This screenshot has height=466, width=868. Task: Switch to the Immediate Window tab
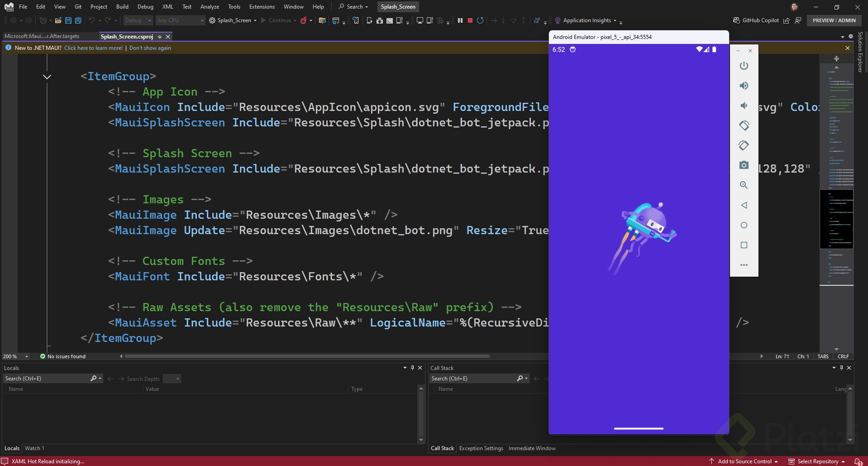click(532, 448)
